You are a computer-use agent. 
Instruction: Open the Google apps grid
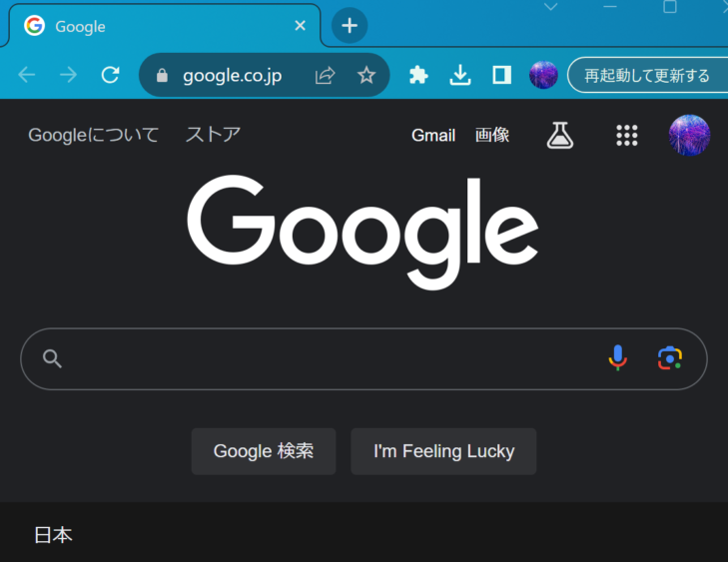(627, 135)
